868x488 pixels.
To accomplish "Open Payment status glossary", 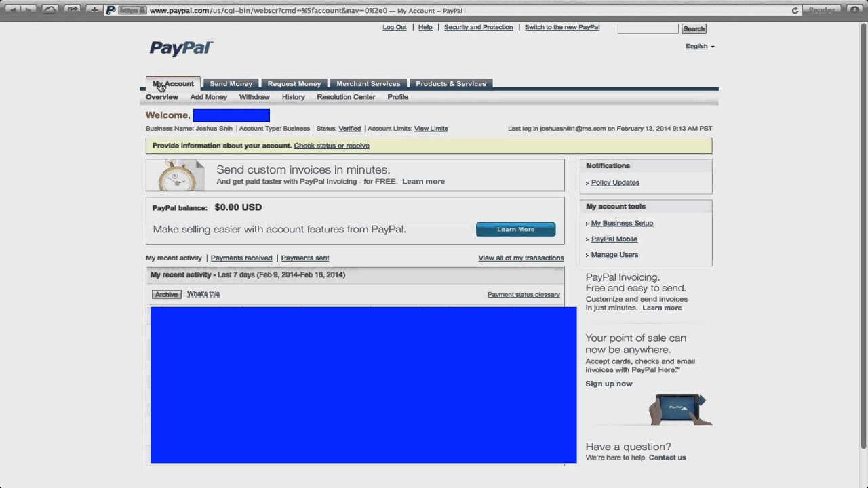I will pos(524,294).
